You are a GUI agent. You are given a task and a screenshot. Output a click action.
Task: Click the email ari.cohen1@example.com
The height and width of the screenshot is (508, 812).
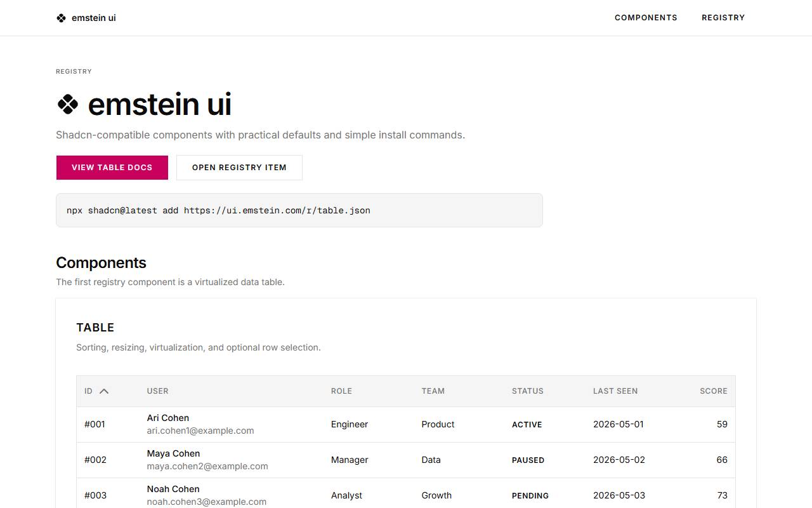[200, 431]
